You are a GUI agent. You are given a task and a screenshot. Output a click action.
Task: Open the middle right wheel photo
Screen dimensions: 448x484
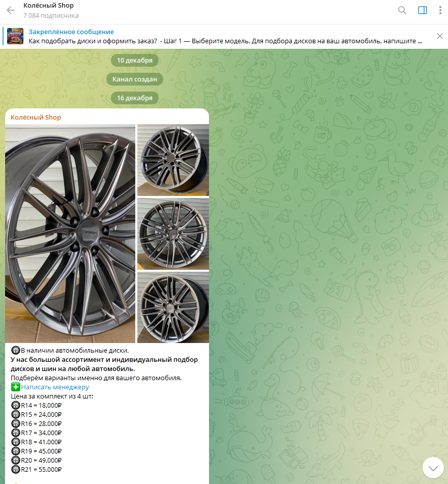pos(173,234)
